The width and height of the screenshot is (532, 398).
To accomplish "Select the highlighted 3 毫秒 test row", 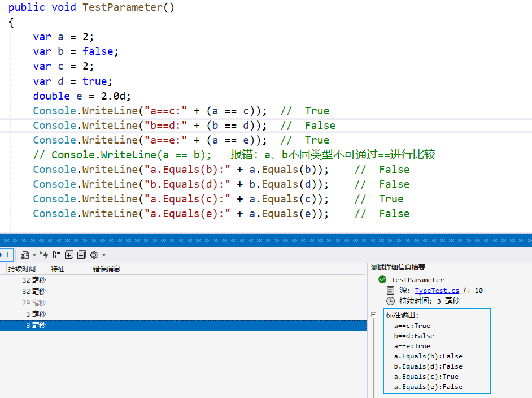I will [x=169, y=326].
